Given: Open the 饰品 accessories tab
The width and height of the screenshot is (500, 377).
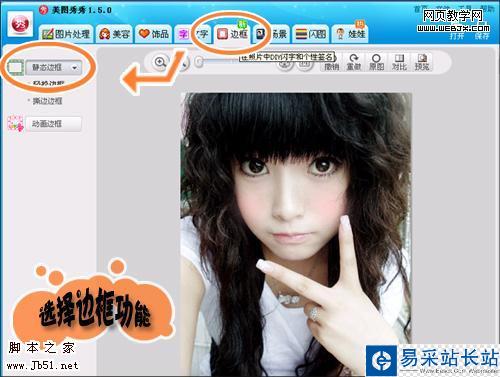Looking at the screenshot, I should click(x=153, y=34).
